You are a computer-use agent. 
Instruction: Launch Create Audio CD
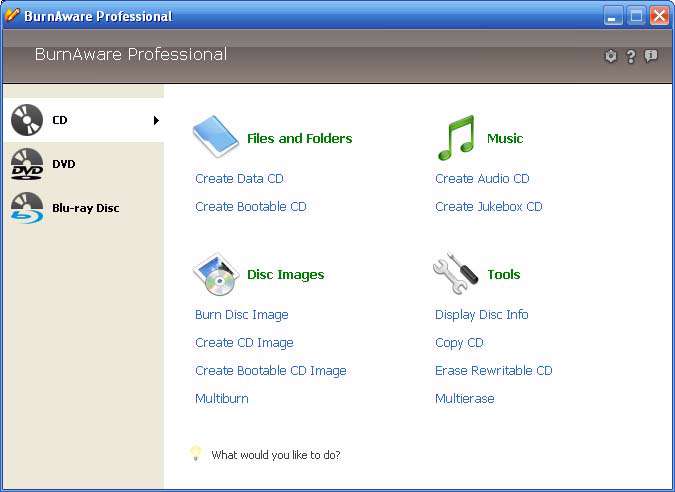[482, 179]
